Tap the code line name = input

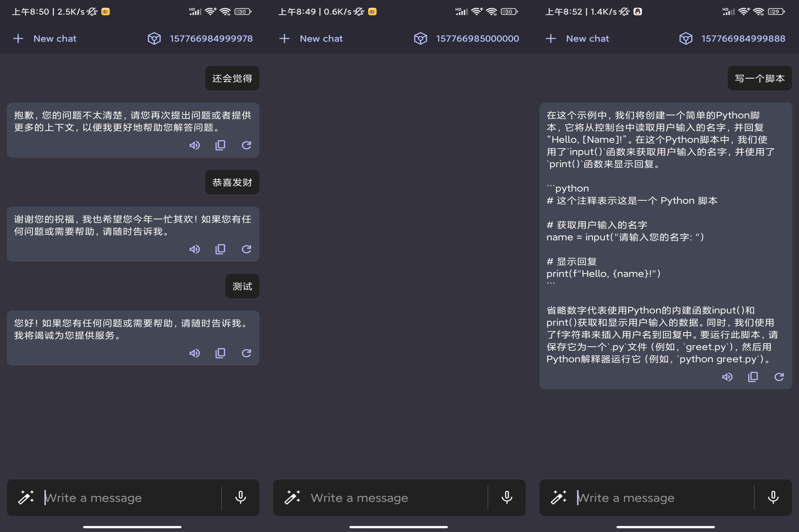[x=625, y=237]
